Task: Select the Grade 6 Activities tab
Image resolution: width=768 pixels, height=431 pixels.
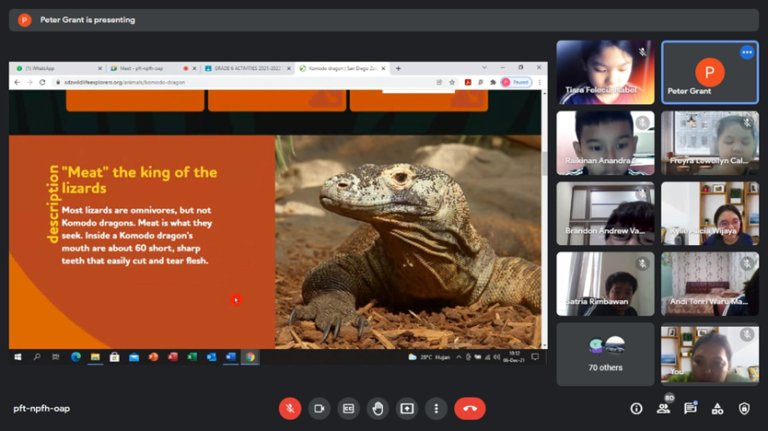Action: [x=242, y=68]
